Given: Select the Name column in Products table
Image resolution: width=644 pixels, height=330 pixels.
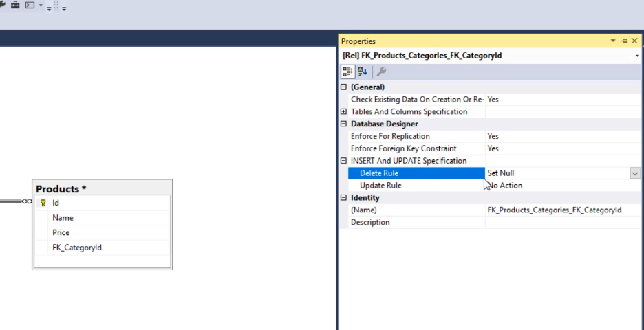Looking at the screenshot, I should [103, 217].
